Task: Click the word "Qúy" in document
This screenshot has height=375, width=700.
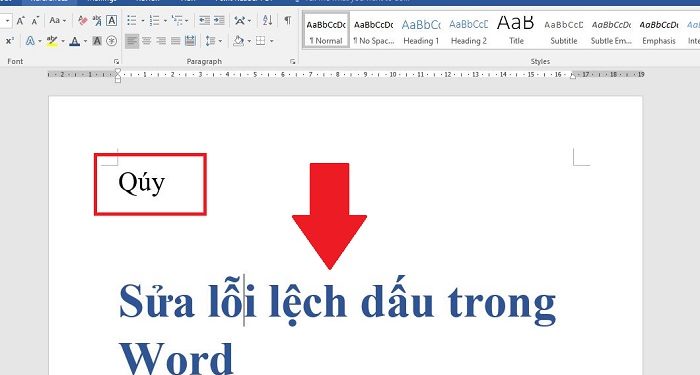Action: (142, 182)
